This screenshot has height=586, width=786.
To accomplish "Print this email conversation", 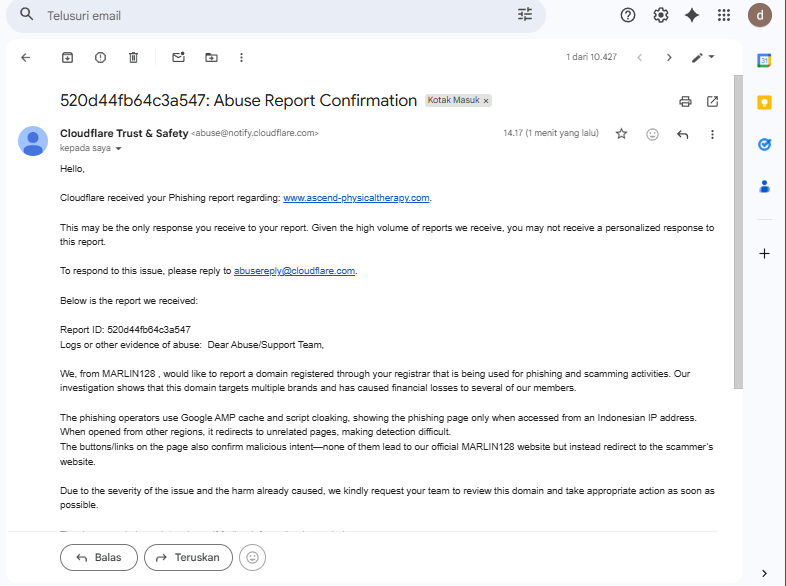I will coord(685,102).
